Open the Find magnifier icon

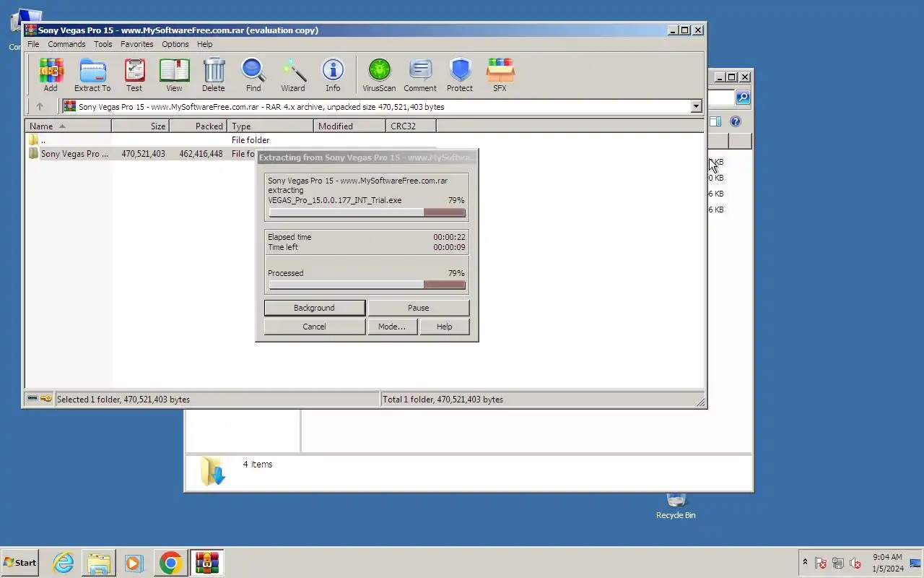click(x=253, y=75)
